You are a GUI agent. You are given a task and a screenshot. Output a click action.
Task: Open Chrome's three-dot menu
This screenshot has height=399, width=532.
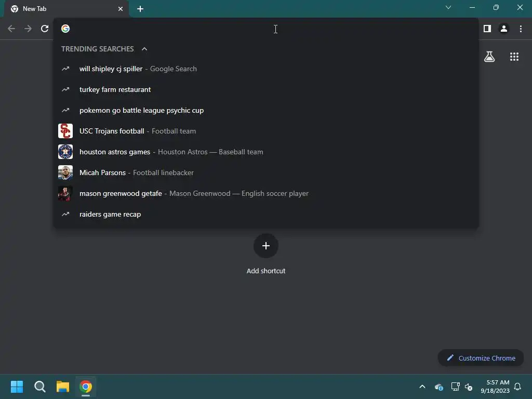521,29
